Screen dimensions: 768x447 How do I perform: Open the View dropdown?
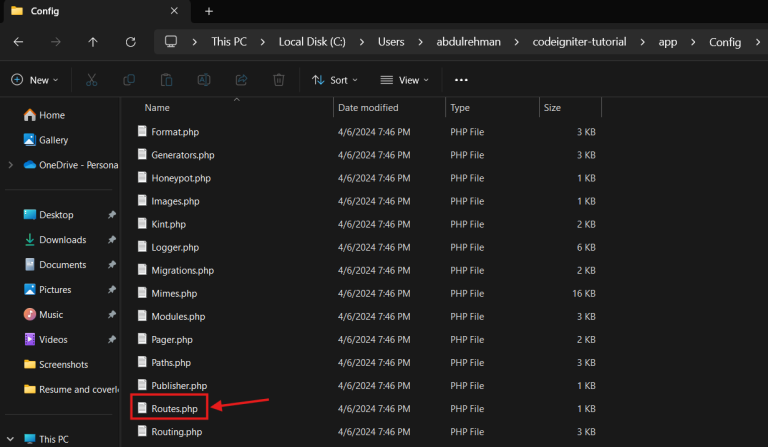pos(405,80)
